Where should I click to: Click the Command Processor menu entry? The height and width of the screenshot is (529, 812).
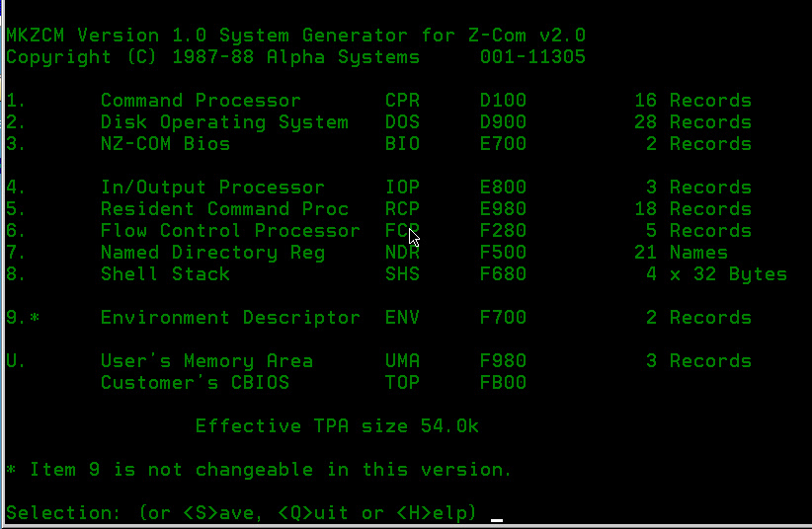click(x=201, y=101)
